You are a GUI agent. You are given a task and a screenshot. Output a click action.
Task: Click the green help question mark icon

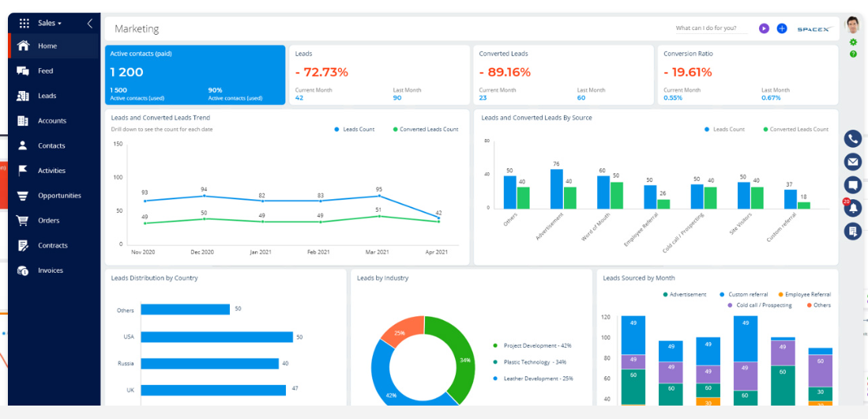pyautogui.click(x=853, y=54)
